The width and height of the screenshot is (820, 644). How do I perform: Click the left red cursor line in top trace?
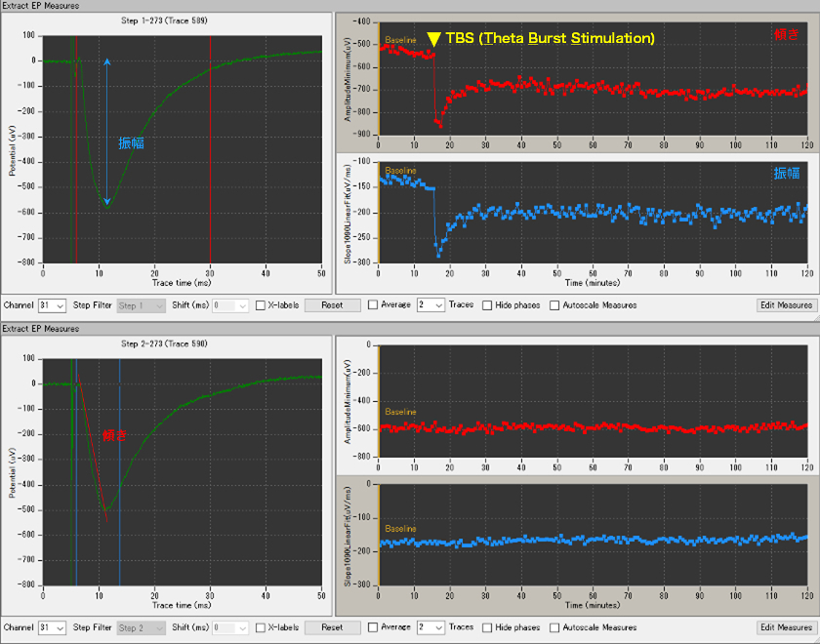(76, 176)
